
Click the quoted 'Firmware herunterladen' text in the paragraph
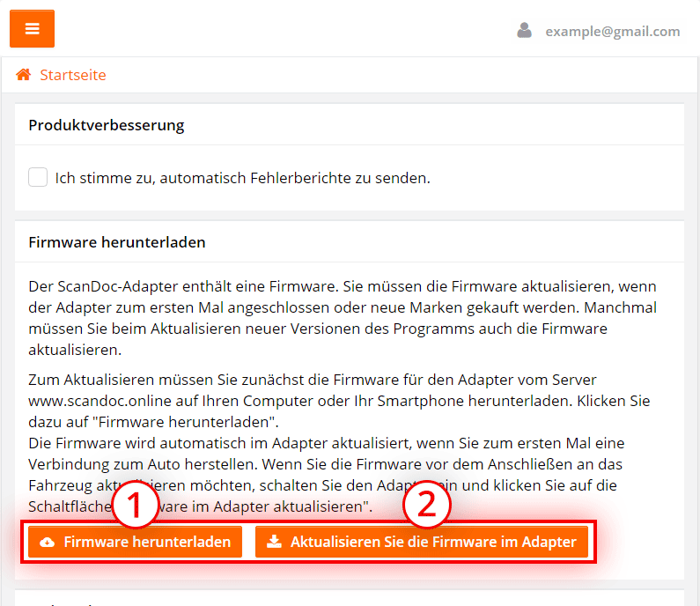tap(184, 422)
